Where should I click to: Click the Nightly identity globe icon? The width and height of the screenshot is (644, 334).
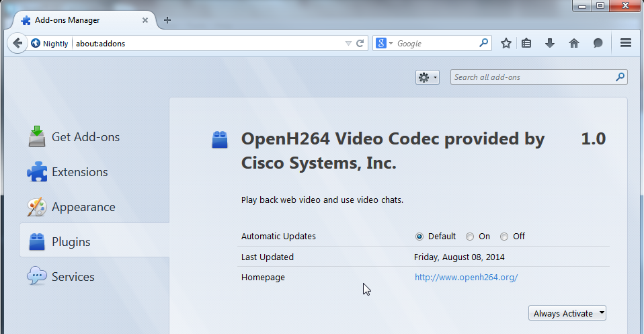coord(36,43)
